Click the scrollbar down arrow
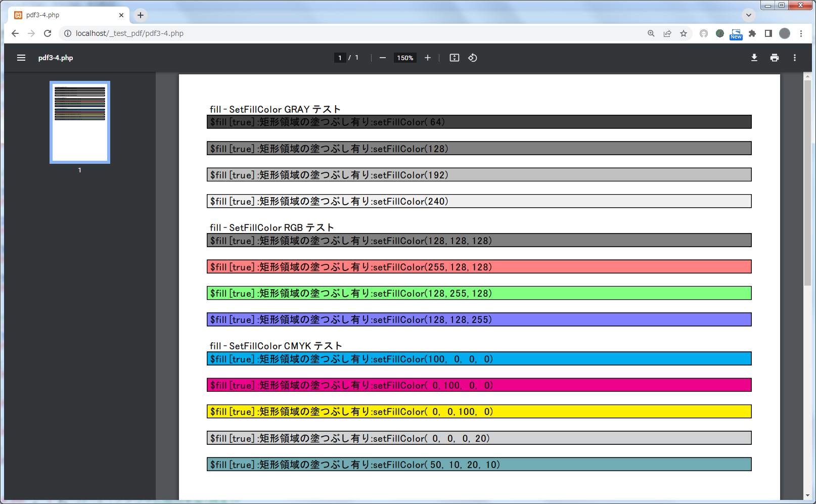 (807, 496)
